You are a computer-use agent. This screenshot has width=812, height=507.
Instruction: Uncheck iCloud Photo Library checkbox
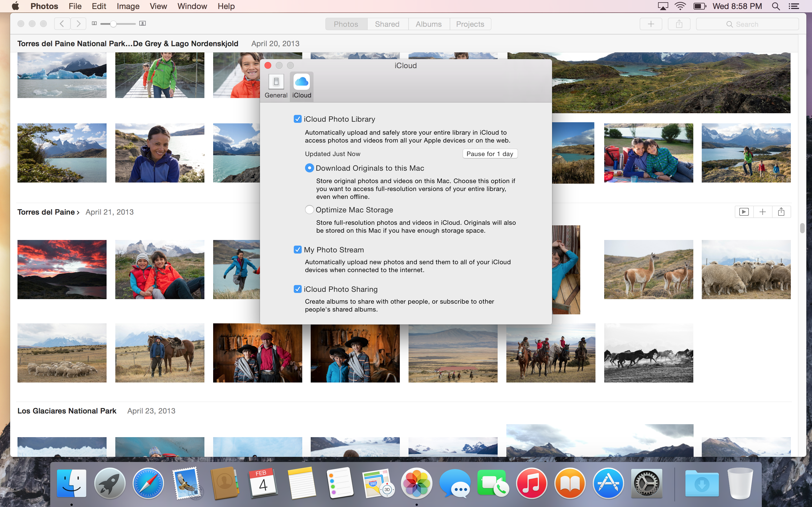point(297,119)
